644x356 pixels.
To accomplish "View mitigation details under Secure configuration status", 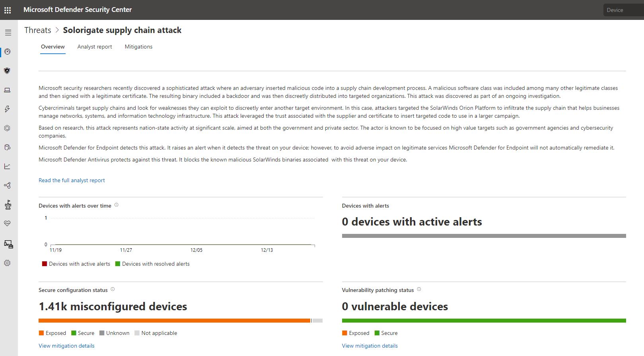I will pyautogui.click(x=66, y=346).
